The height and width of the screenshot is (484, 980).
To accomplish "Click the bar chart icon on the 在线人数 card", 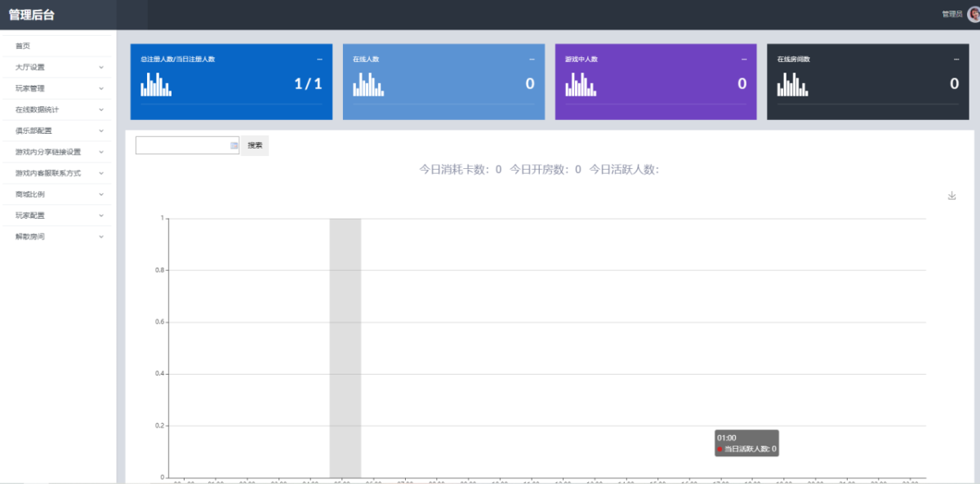I will point(368,84).
